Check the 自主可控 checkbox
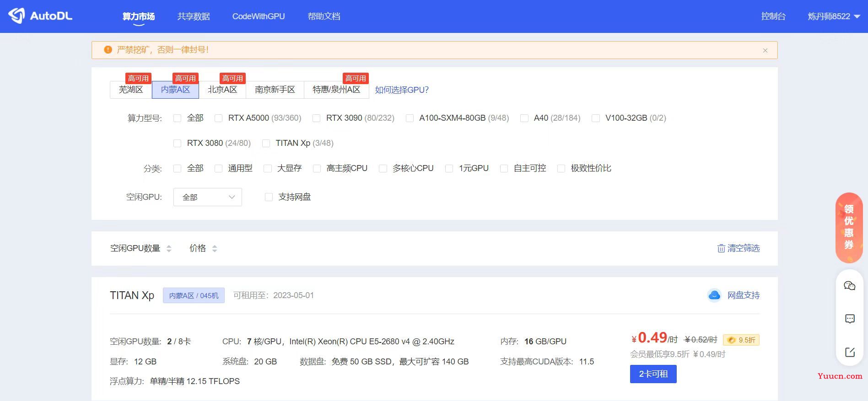This screenshot has height=401, width=868. pos(504,168)
